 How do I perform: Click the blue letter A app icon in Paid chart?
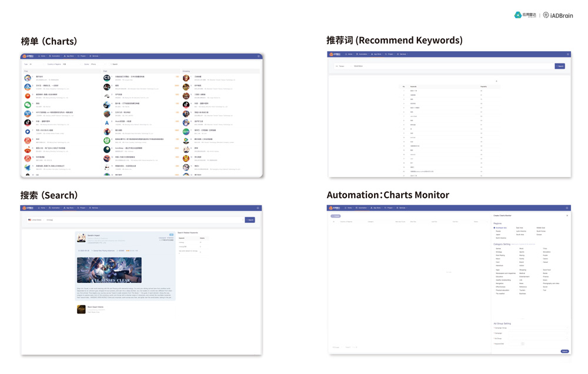[107, 122]
